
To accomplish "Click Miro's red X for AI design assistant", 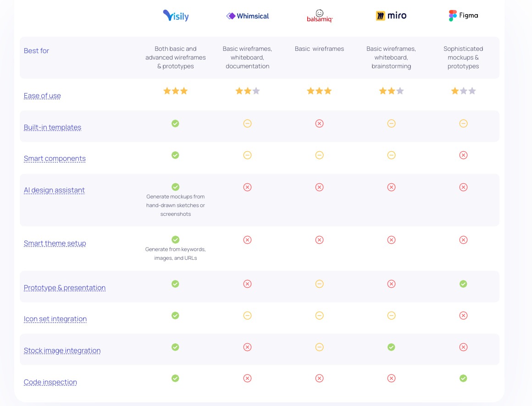I will tap(391, 187).
